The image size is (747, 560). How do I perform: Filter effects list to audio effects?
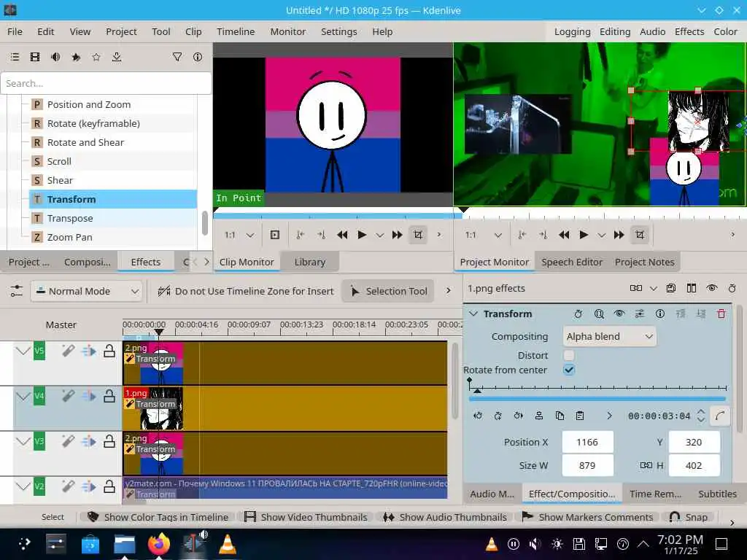[55, 57]
